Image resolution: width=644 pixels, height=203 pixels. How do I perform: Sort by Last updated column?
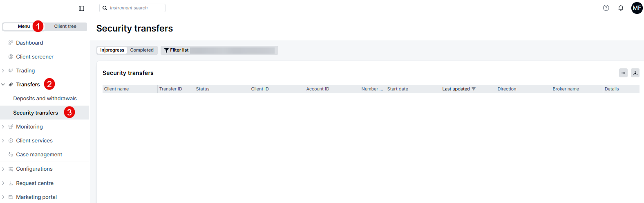click(456, 89)
